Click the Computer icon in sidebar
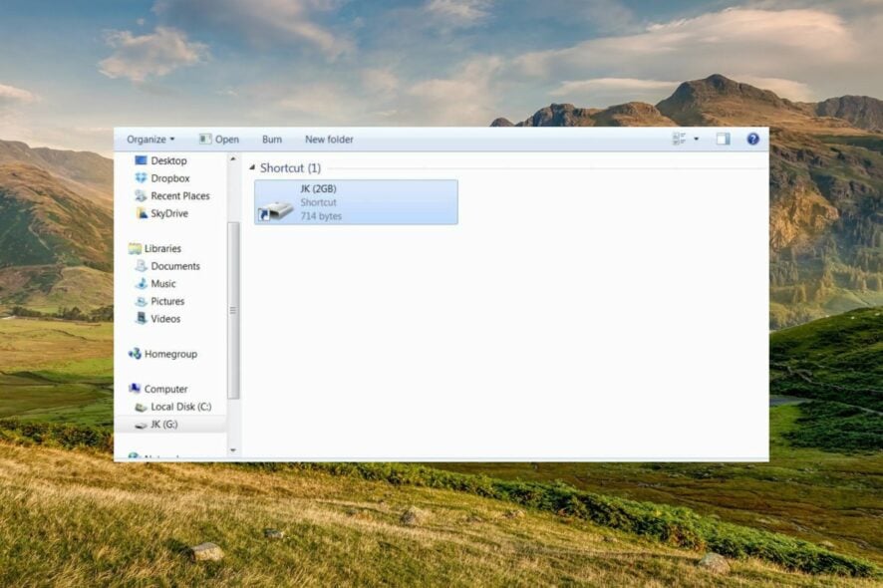This screenshot has width=883, height=588. tap(135, 389)
